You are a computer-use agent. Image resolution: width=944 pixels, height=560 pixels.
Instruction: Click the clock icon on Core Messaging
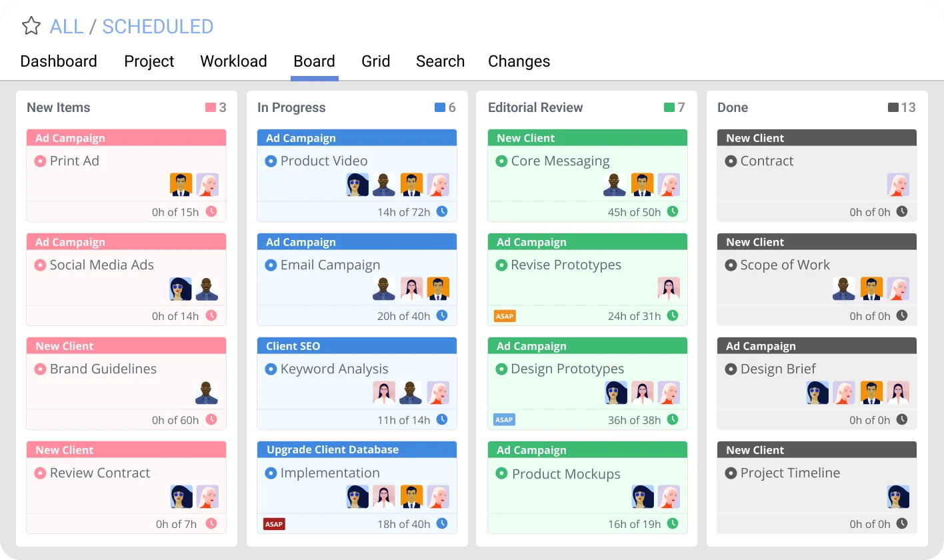[673, 211]
